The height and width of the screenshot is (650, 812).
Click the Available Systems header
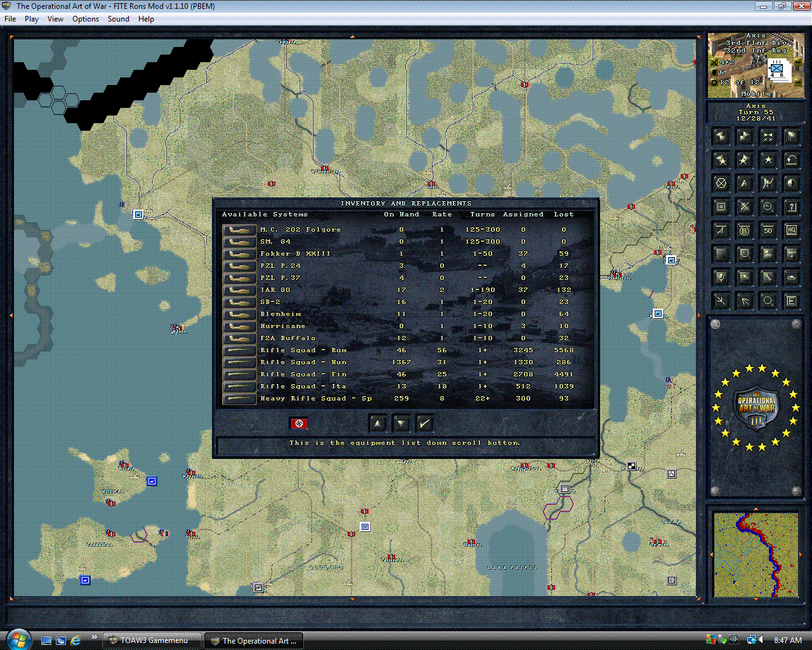tap(265, 215)
